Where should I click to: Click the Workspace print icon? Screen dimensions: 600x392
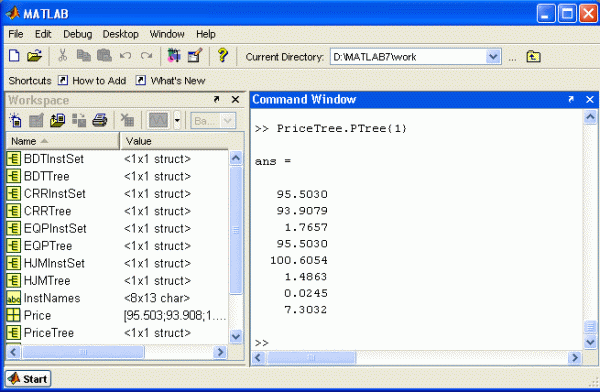99,121
